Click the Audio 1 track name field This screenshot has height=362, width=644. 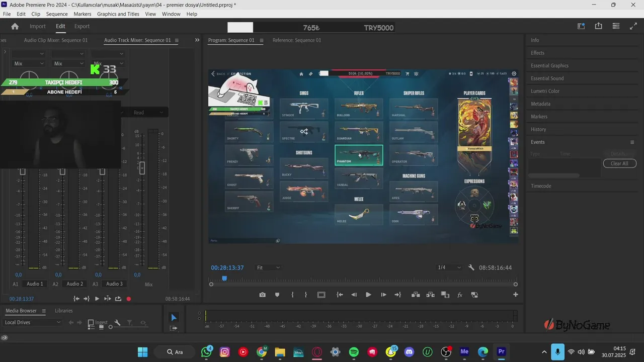point(35,284)
